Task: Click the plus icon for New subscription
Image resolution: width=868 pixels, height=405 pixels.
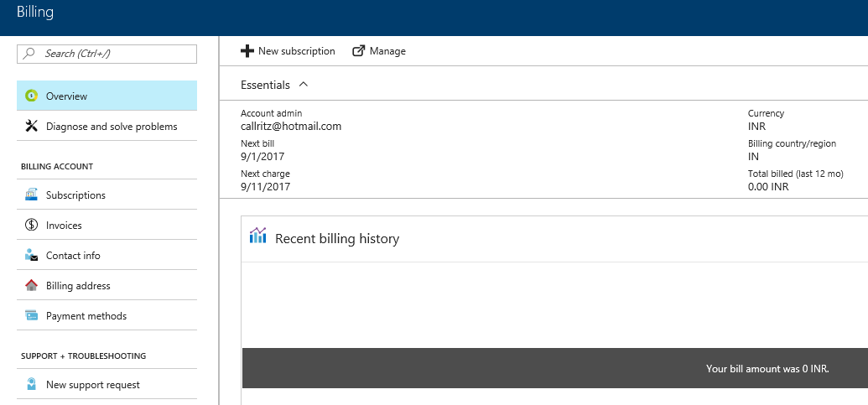Action: [x=247, y=51]
